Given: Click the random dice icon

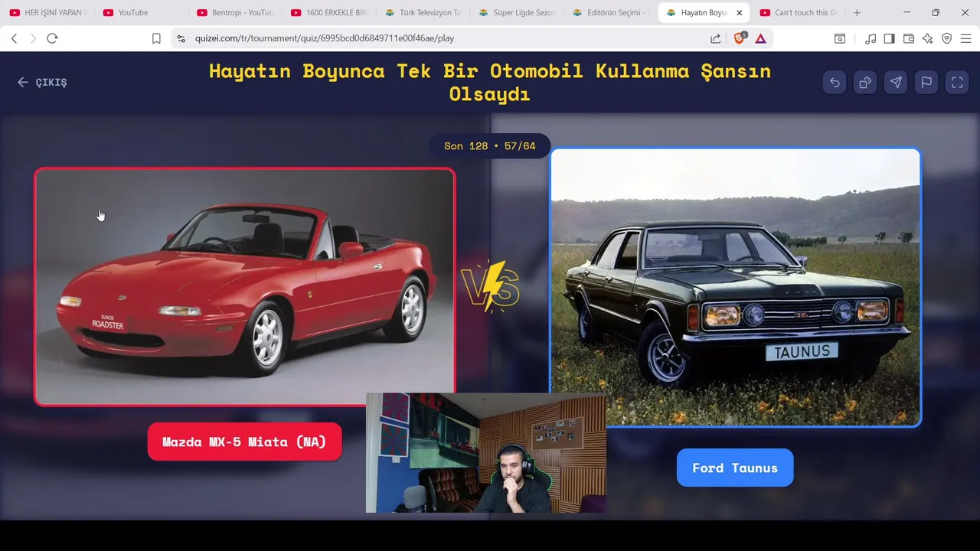Looking at the screenshot, I should (x=865, y=83).
